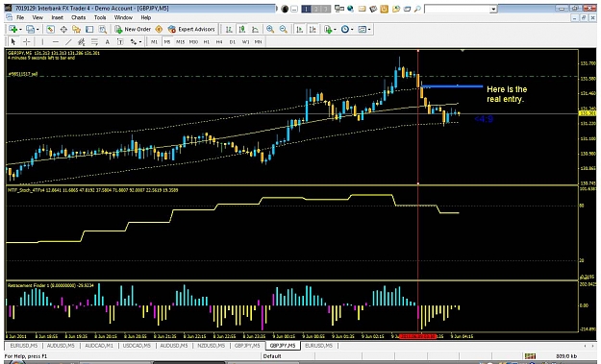
Task: Expand the Profiles dropdown arrow
Action: point(38,30)
